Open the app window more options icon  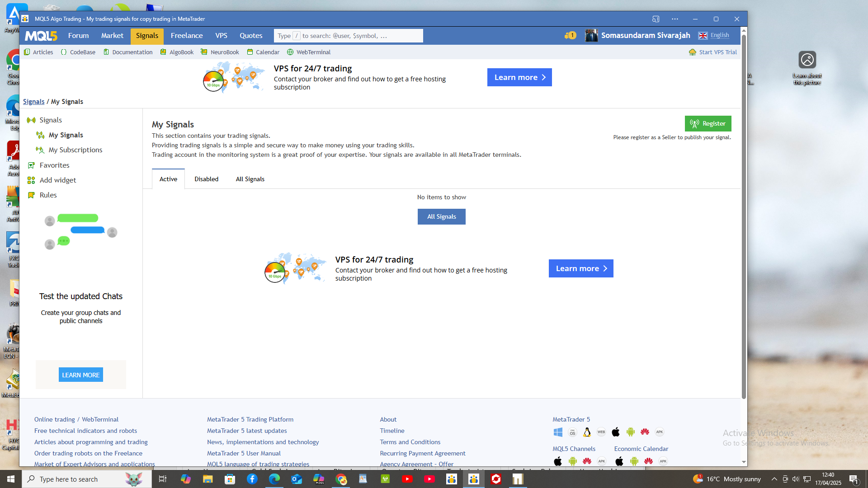click(x=675, y=19)
